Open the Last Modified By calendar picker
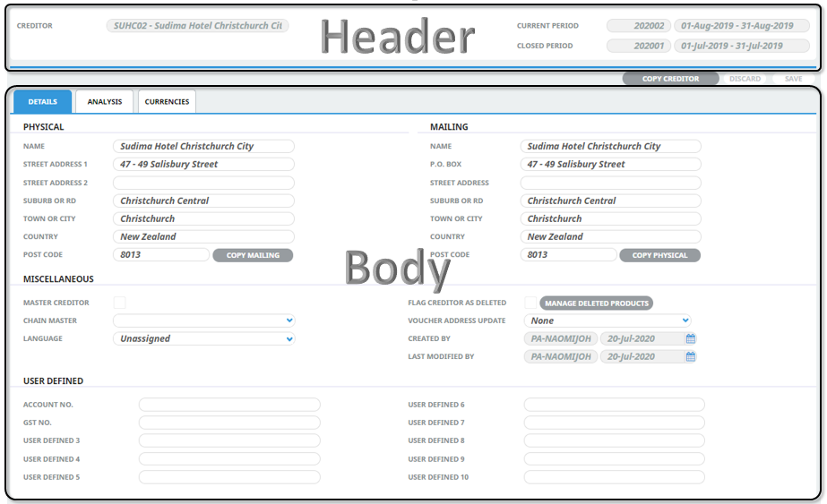This screenshot has height=504, width=827. pos(691,357)
